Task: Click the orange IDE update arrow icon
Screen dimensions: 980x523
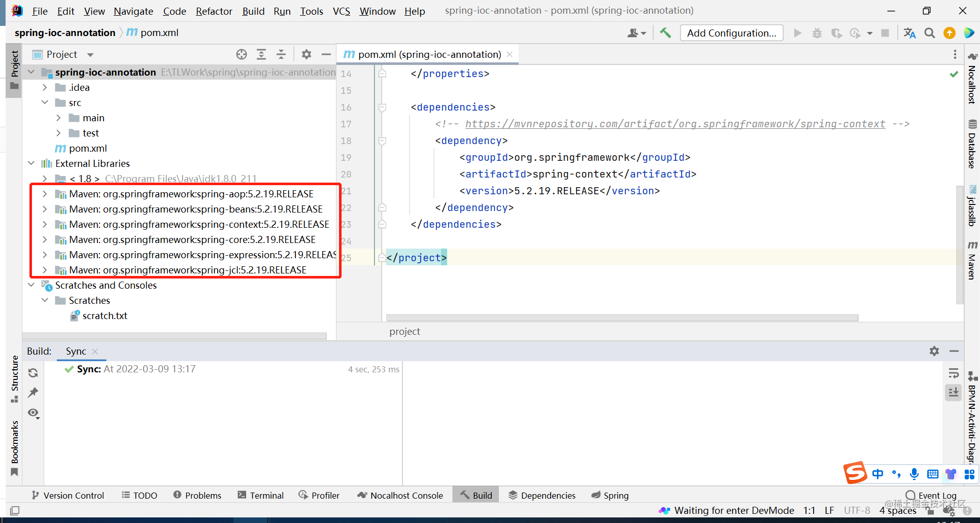Action: click(949, 33)
